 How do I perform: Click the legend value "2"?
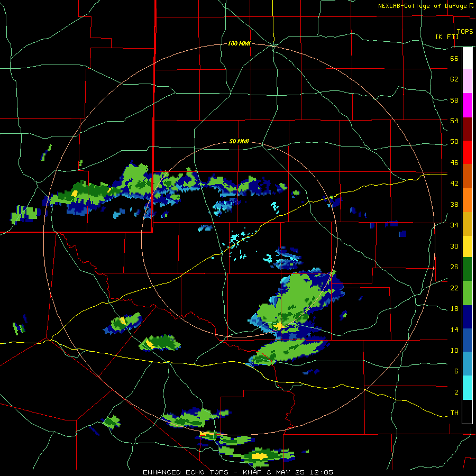pos(456,392)
